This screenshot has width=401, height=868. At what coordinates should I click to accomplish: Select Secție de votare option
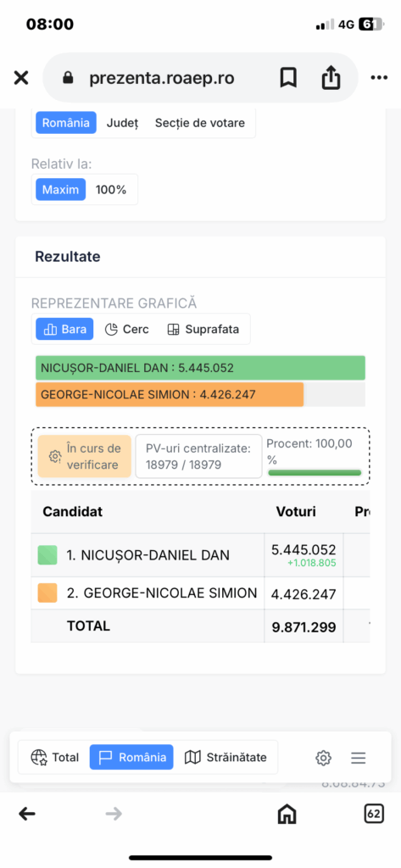point(200,123)
